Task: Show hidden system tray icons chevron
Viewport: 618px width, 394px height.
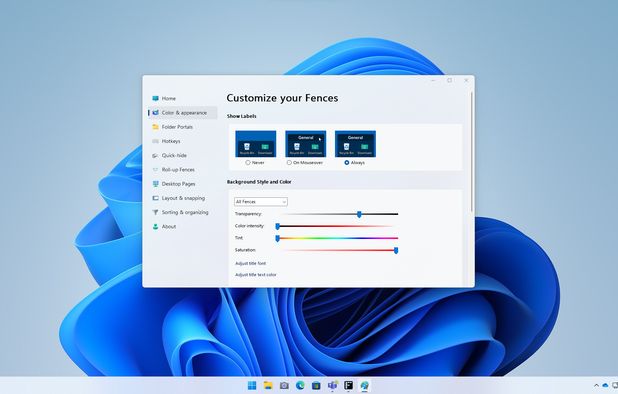Action: (596, 385)
